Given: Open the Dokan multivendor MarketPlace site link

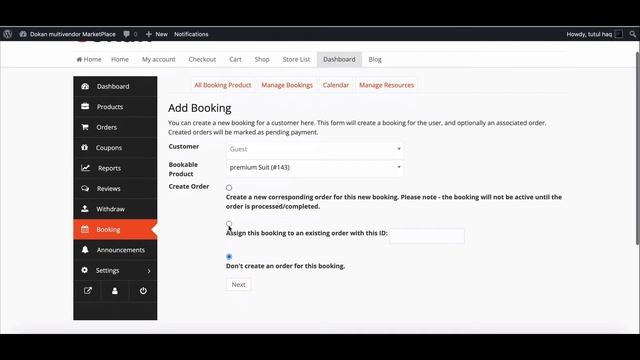Looking at the screenshot, I should (x=68, y=34).
